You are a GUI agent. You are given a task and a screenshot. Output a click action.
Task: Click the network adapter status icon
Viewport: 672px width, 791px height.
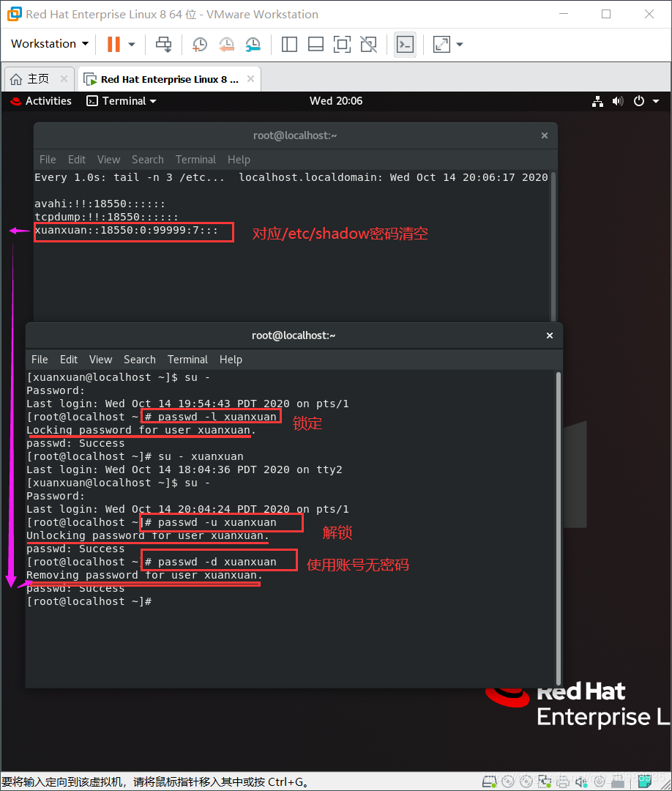[545, 781]
